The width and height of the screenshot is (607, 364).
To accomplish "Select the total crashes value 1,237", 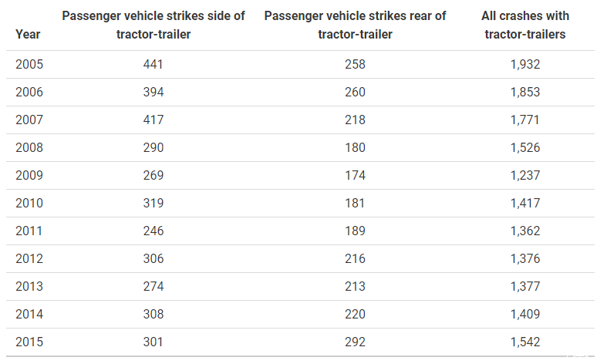I will pos(525,176).
